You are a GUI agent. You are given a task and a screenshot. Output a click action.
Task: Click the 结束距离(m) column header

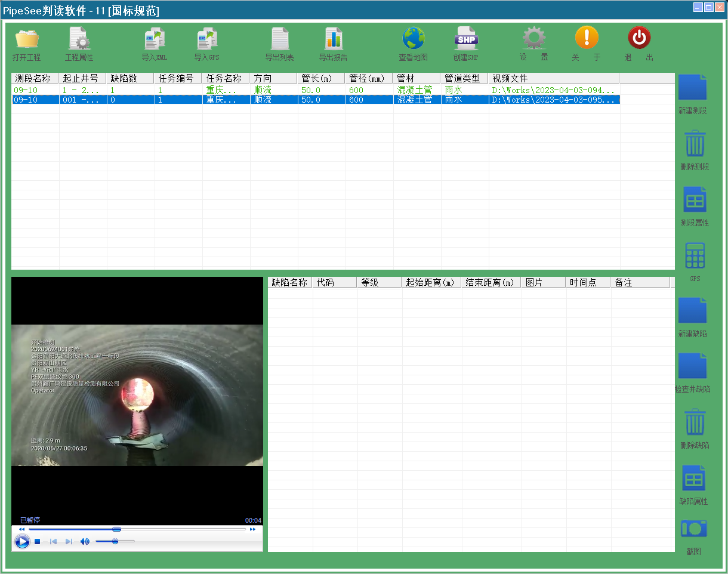click(491, 282)
